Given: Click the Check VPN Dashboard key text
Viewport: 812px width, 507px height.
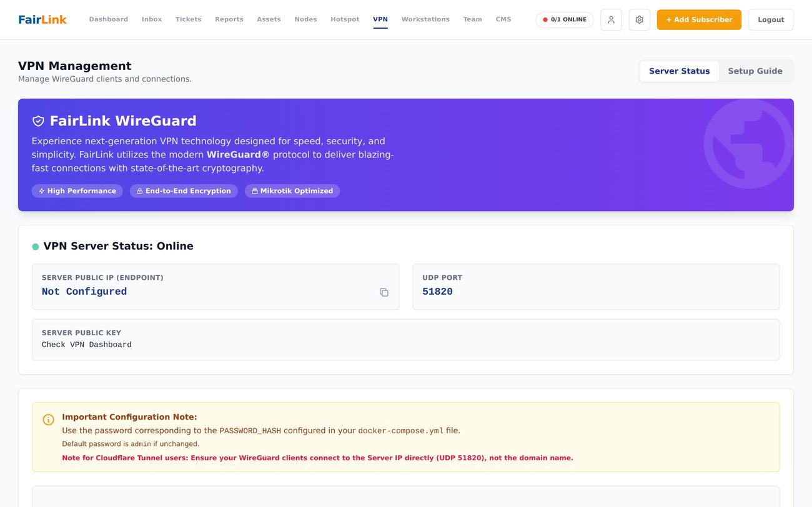Looking at the screenshot, I should (87, 345).
